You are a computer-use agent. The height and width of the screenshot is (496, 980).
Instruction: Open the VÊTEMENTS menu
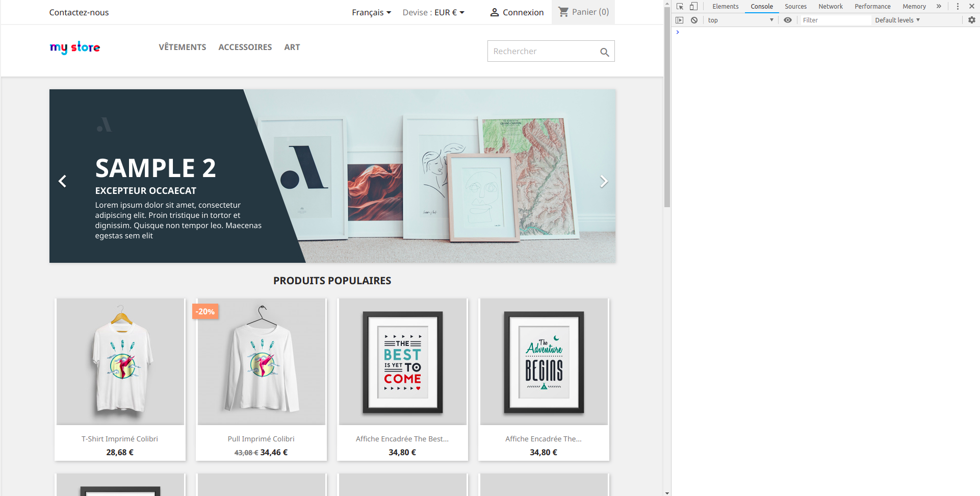[183, 47]
